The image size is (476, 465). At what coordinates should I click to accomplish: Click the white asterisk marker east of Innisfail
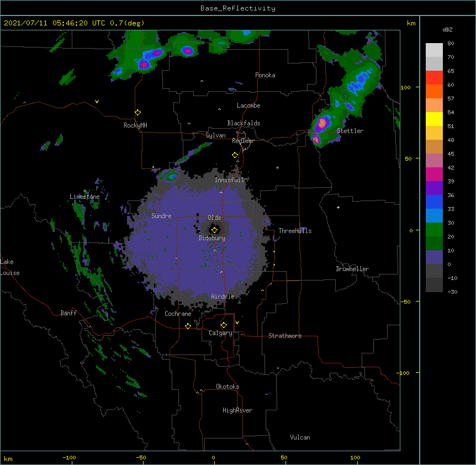tap(277, 167)
